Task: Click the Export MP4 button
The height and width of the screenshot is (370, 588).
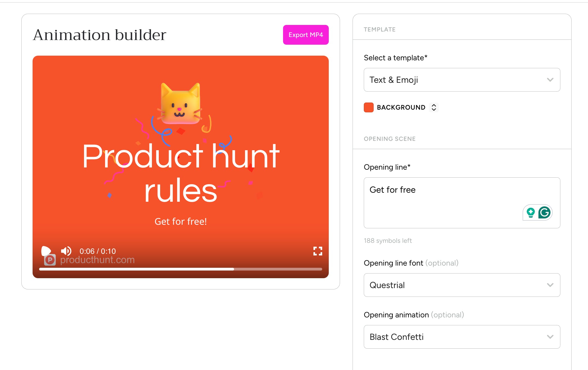Action: point(306,35)
